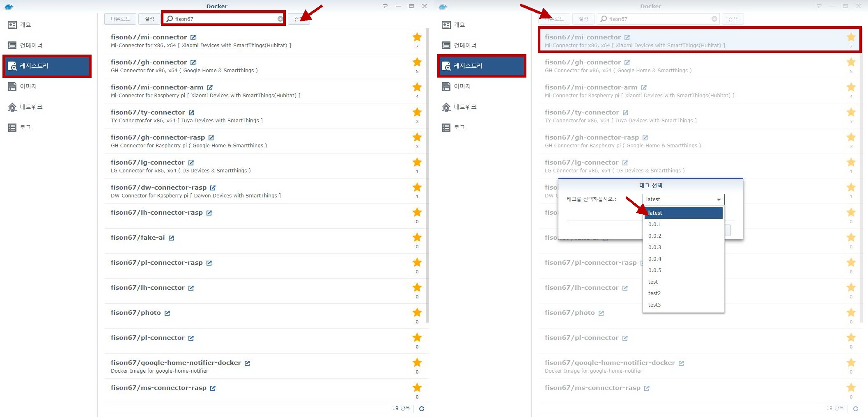Focus the fison67 search field in right window
Viewport: 868px width, 417px height.
[658, 19]
